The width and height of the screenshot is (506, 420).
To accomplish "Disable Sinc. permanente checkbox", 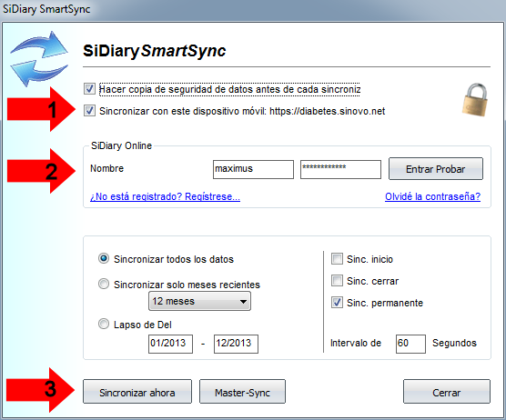I will (337, 303).
